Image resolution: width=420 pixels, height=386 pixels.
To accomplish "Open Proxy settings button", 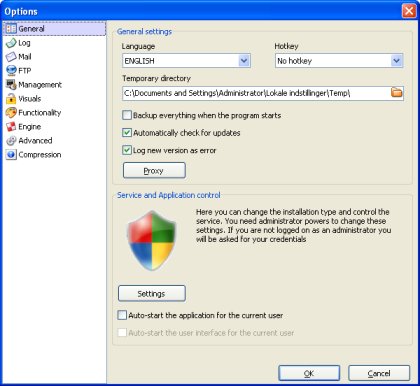I will pyautogui.click(x=154, y=170).
